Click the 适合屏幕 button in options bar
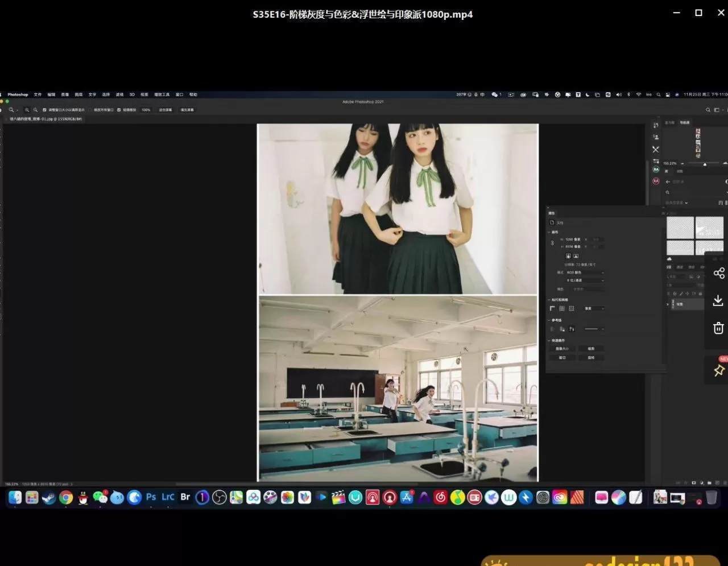 point(165,110)
